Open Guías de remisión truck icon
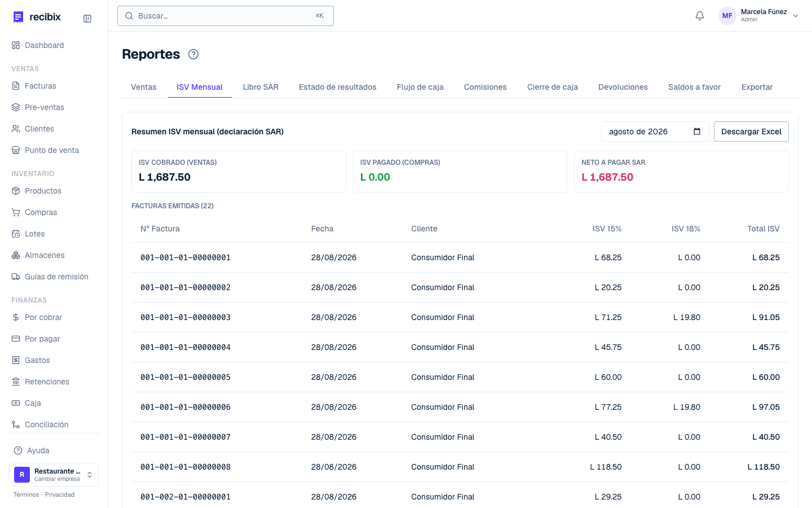Image resolution: width=812 pixels, height=508 pixels. point(16,277)
